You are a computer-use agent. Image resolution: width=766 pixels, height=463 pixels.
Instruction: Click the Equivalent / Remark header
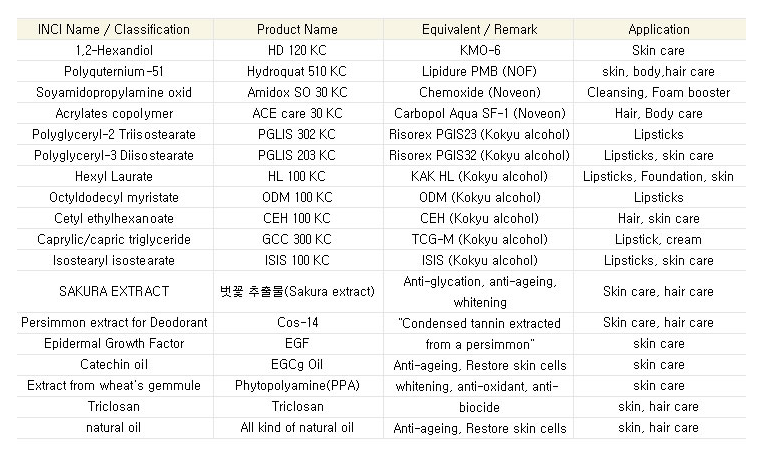pos(478,29)
